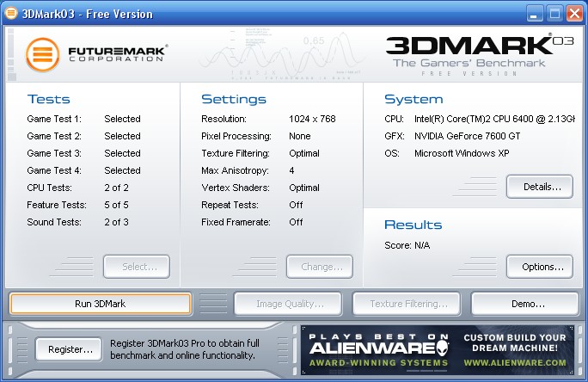Click the resolution value 1024 x 768
588x382 pixels.
(x=312, y=119)
